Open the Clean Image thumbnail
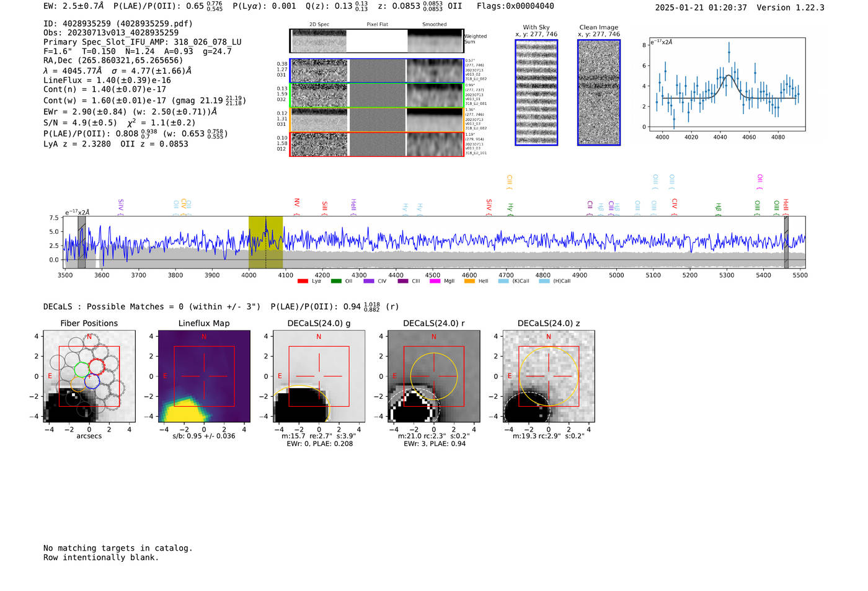Image resolution: width=868 pixels, height=591 pixels. click(599, 92)
